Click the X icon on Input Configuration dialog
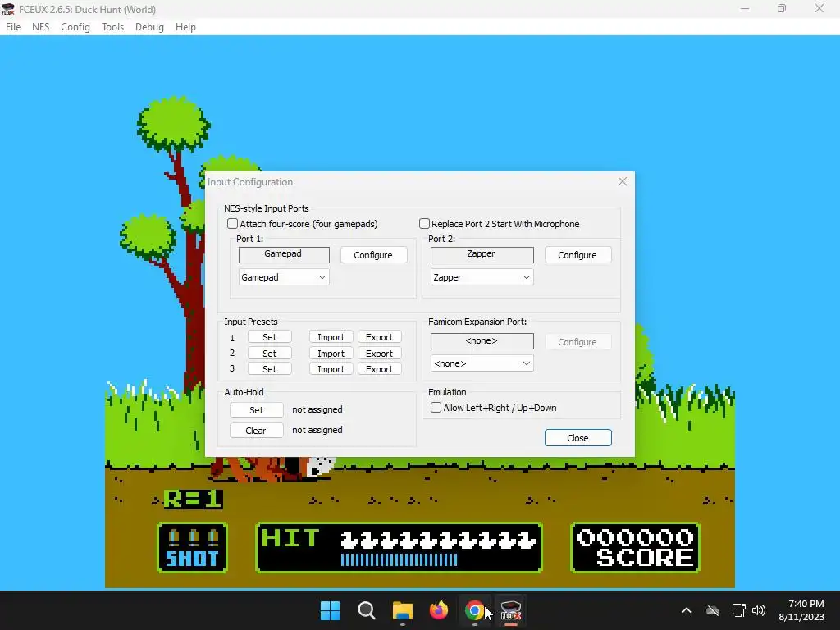 coord(623,181)
